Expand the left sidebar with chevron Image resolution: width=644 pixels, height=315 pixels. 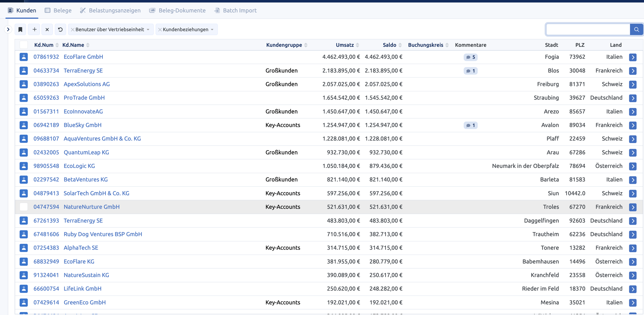[x=8, y=30]
